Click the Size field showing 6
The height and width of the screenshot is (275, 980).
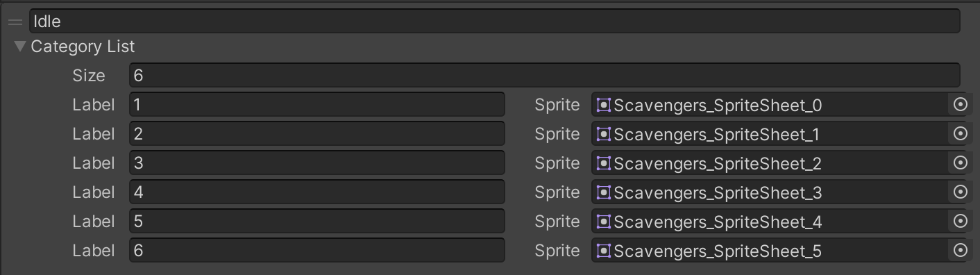tap(545, 75)
